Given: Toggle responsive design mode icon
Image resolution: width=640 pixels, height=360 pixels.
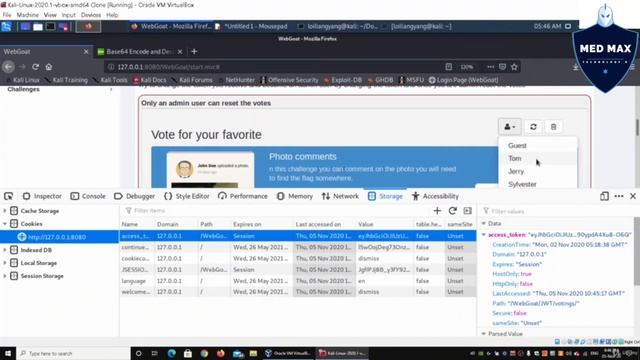Looking at the screenshot, I should click(604, 196).
